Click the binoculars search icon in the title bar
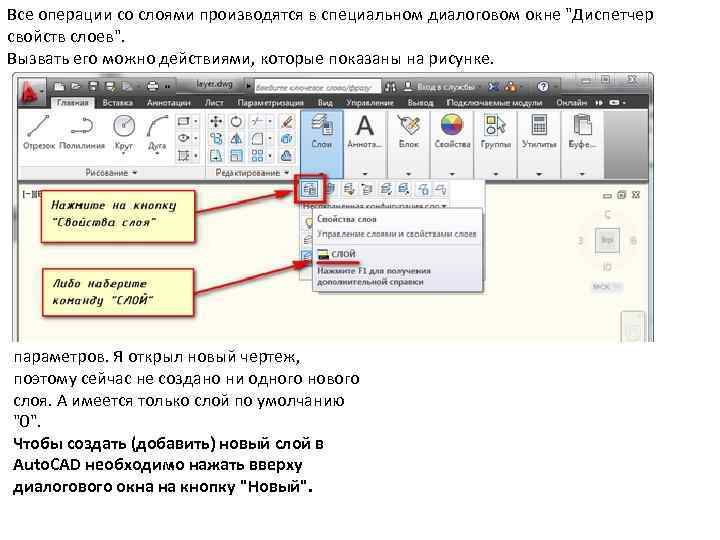 tap(390, 86)
